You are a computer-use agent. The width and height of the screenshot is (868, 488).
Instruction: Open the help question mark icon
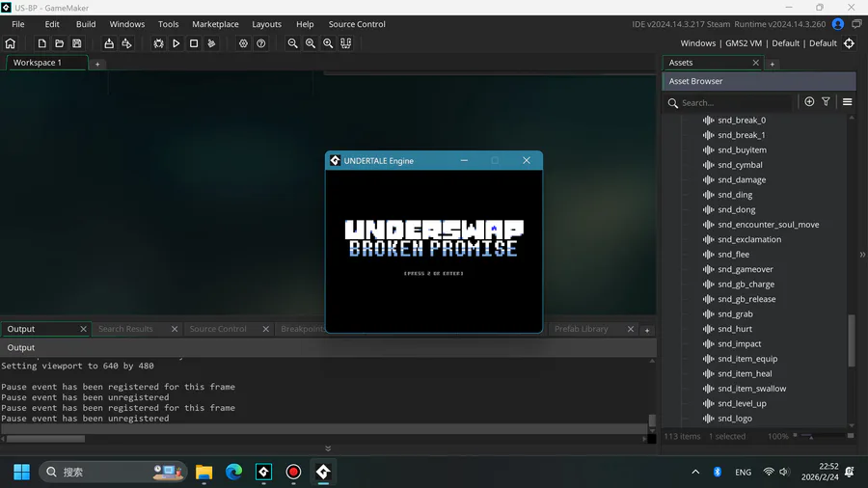click(x=260, y=43)
